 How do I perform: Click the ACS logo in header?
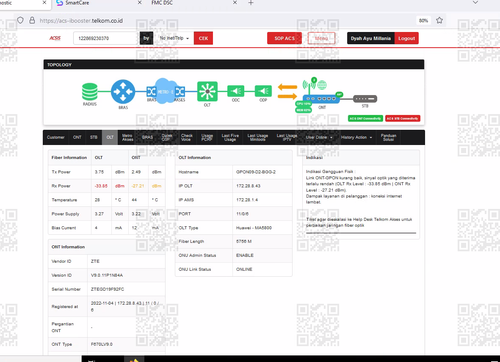click(x=55, y=38)
